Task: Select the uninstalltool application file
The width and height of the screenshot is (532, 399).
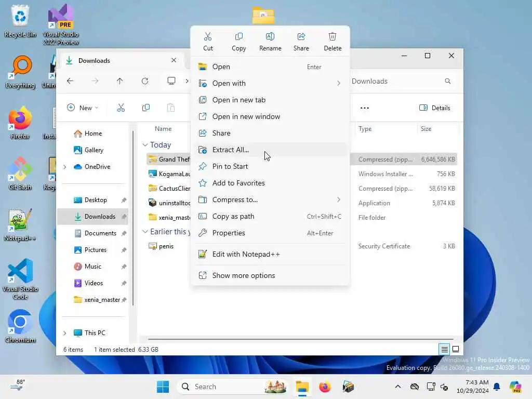Action: tap(169, 203)
